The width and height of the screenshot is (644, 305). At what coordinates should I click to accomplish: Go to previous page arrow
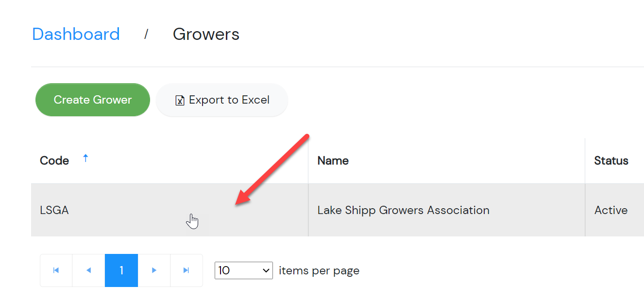point(88,270)
